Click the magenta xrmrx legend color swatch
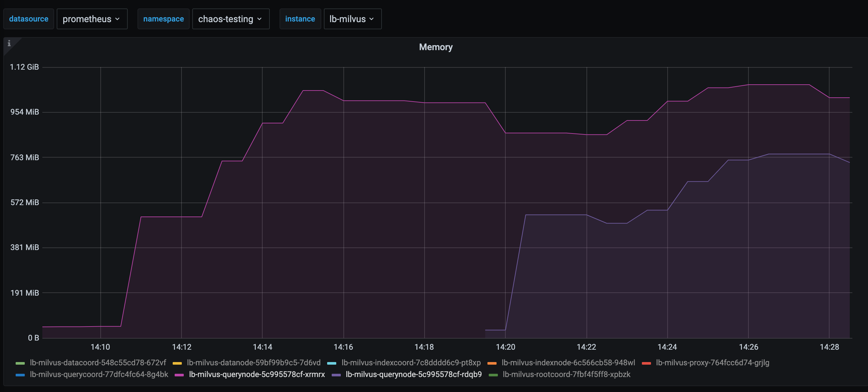The image size is (868, 392). tap(179, 374)
